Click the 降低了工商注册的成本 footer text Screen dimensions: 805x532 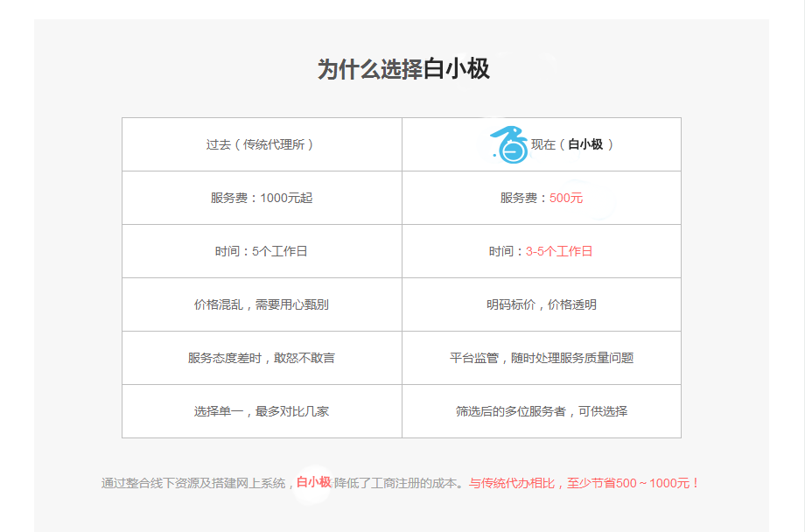tap(397, 482)
